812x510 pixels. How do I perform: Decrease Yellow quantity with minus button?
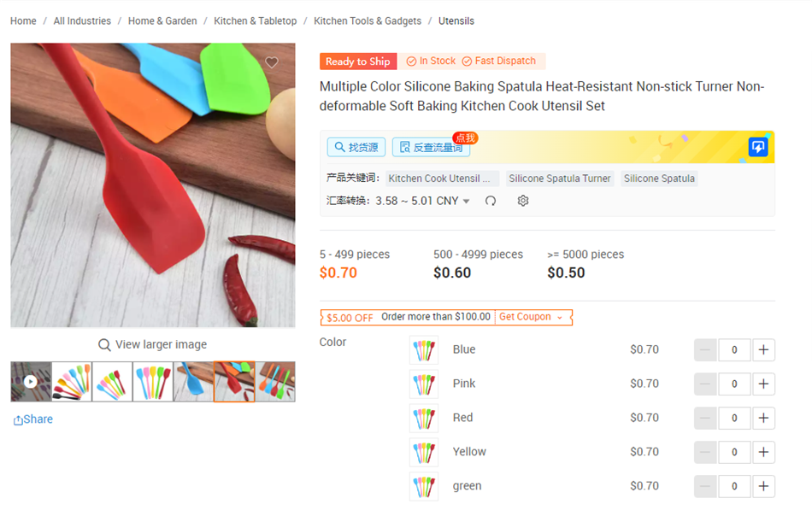705,453
